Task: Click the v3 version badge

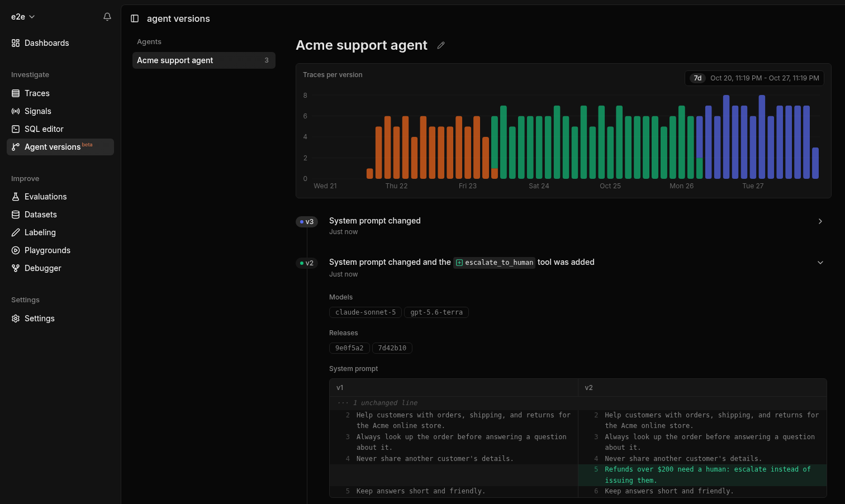Action: pos(307,222)
